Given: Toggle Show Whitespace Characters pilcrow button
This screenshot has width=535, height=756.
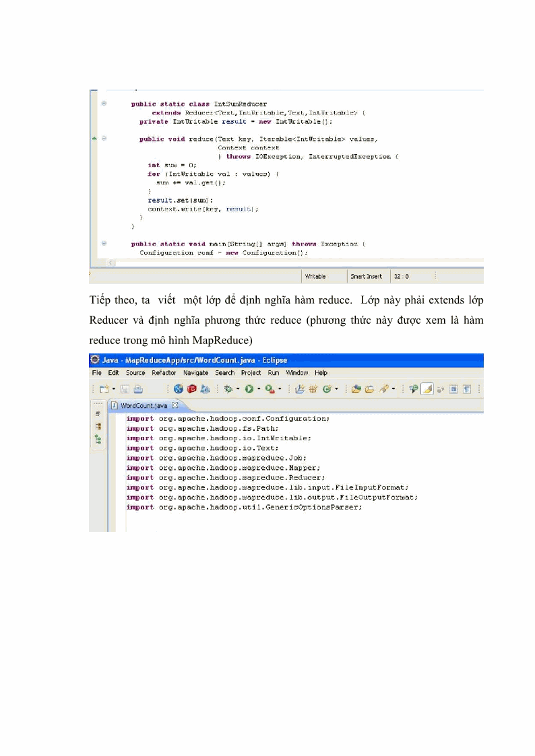Looking at the screenshot, I should coord(466,389).
